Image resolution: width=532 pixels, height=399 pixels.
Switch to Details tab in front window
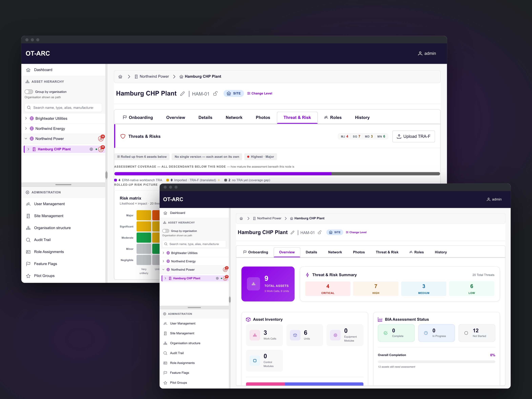point(311,252)
